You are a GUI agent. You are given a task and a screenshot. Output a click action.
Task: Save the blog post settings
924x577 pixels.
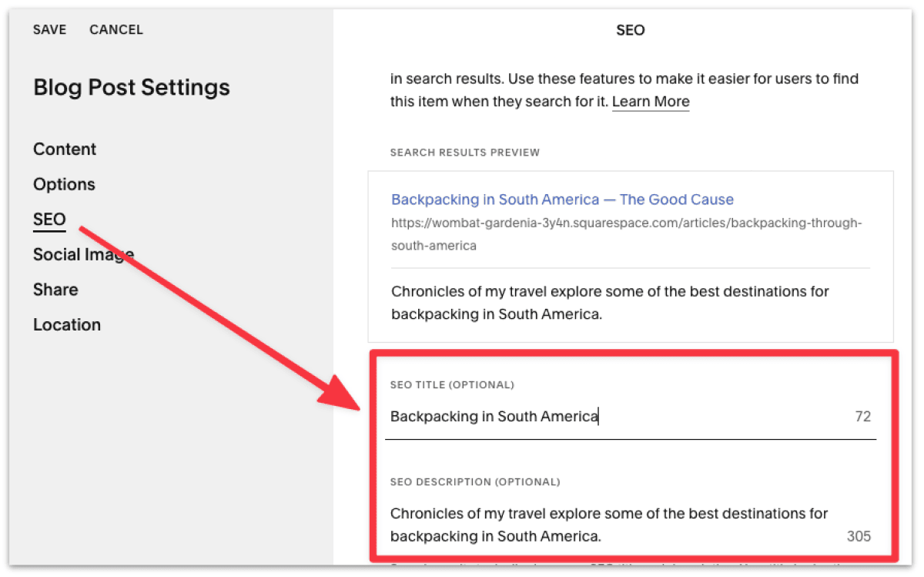(49, 29)
